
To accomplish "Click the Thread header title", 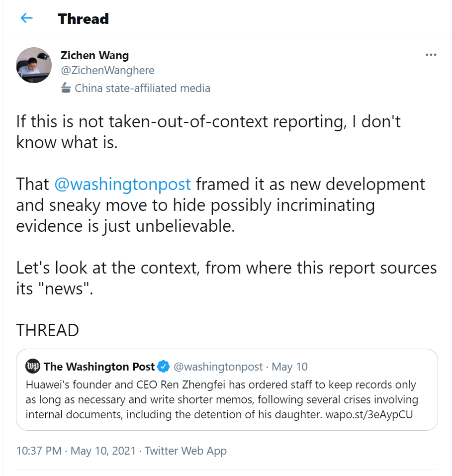I will point(83,18).
